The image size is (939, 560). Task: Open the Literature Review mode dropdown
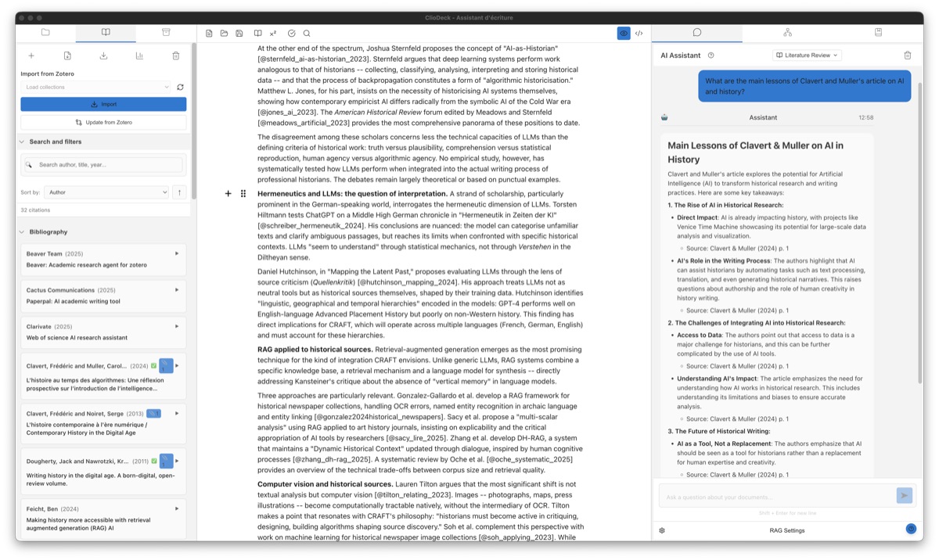(x=807, y=56)
